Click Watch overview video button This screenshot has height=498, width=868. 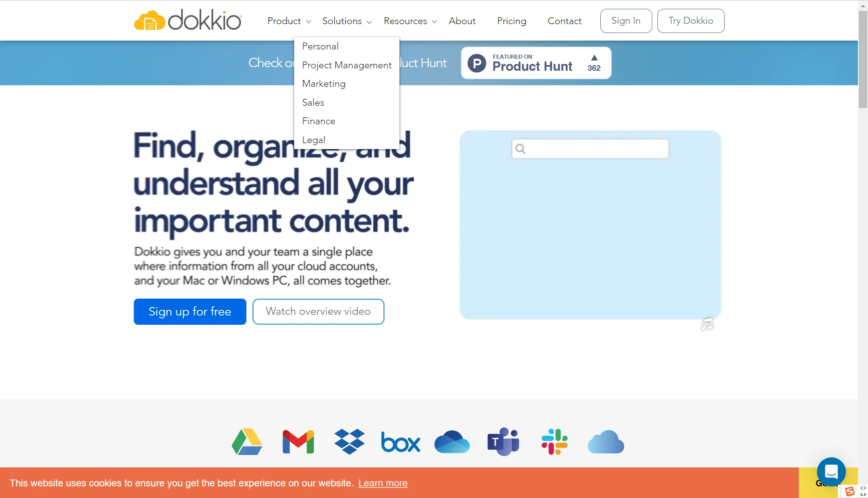pyautogui.click(x=318, y=312)
